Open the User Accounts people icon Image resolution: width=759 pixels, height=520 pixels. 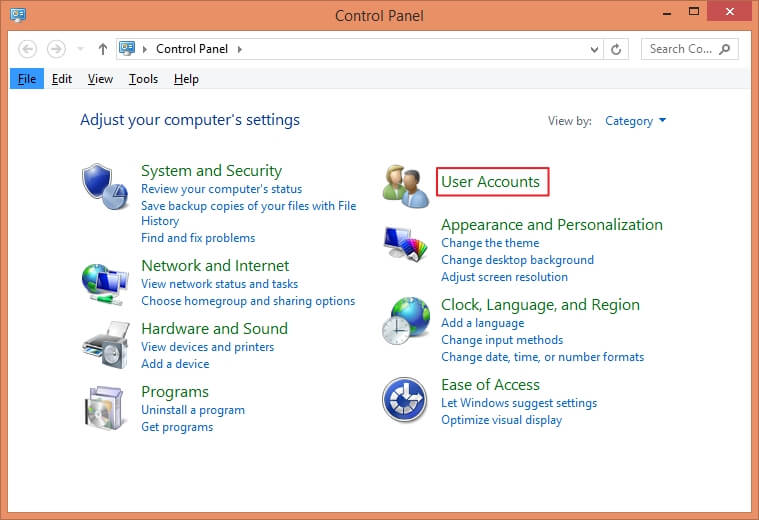tap(405, 186)
